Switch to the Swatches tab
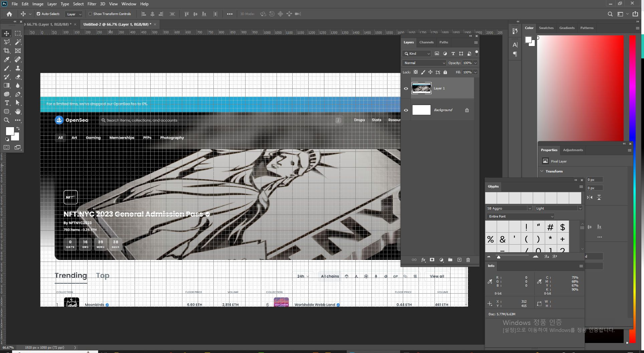This screenshot has height=353, width=644. tap(546, 28)
